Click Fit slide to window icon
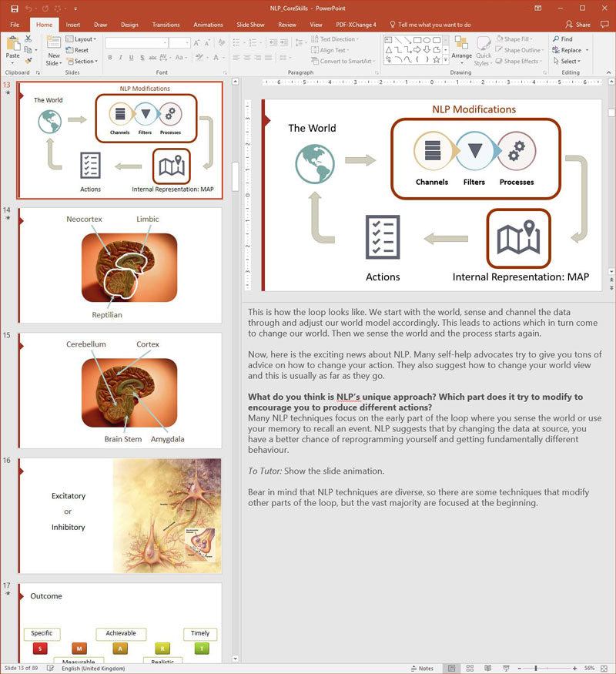Image resolution: width=616 pixels, height=674 pixels. (604, 669)
